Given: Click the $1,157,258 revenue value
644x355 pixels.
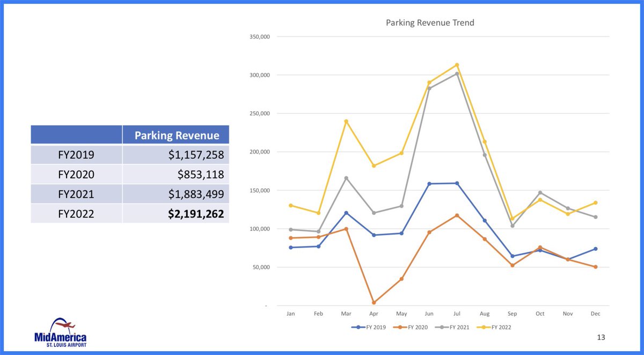Looking at the screenshot, I should [196, 155].
